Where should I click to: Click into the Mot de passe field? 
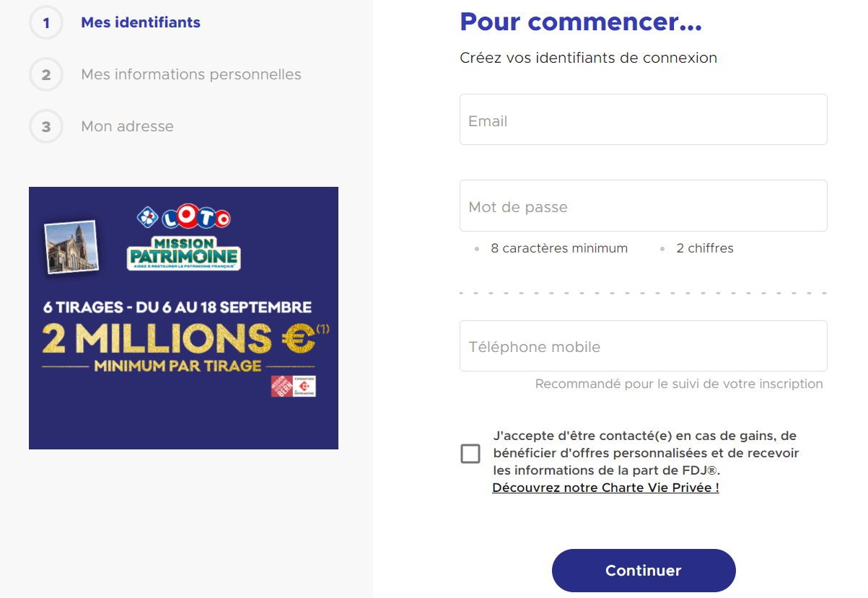(x=644, y=206)
